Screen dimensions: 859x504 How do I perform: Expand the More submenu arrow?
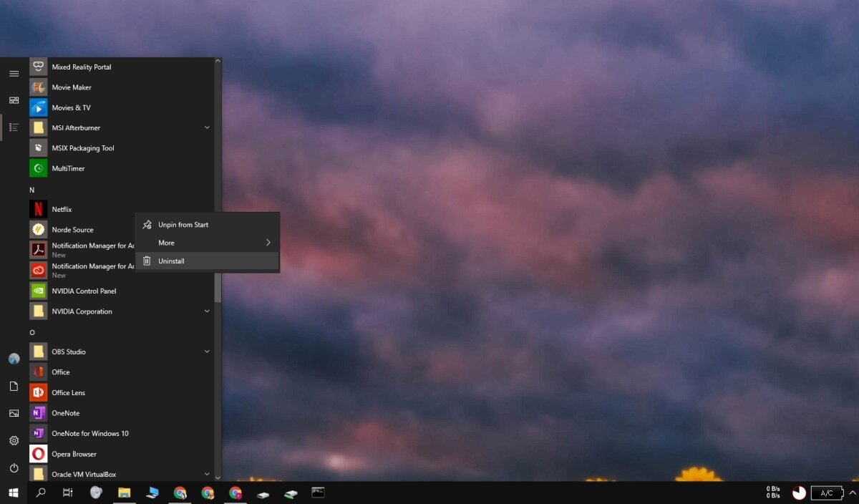point(268,243)
